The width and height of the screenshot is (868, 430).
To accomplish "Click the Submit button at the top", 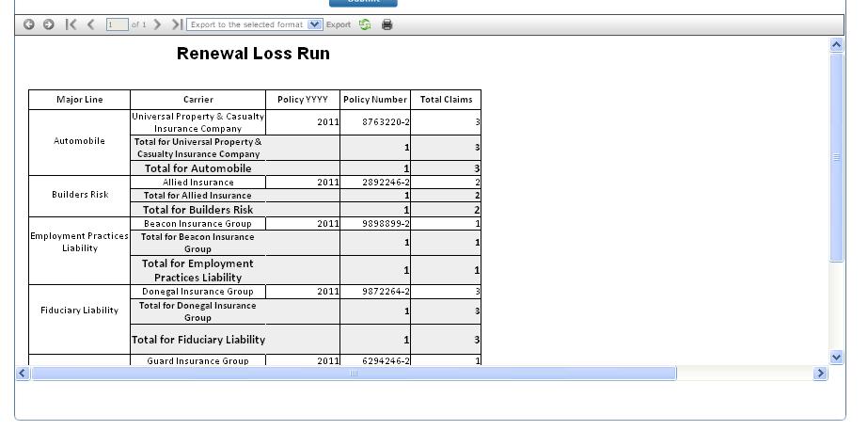I will click(363, 3).
